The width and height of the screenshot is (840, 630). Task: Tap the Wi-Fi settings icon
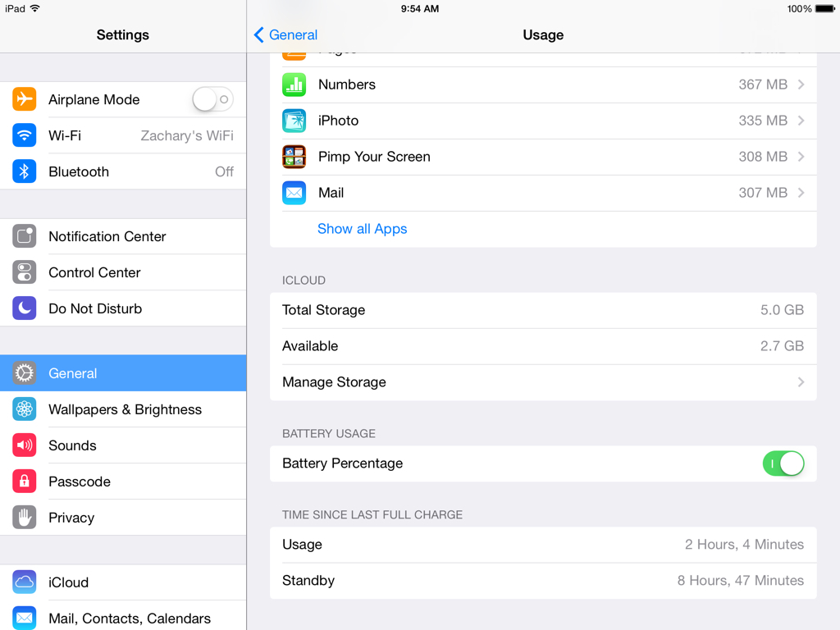tap(24, 135)
